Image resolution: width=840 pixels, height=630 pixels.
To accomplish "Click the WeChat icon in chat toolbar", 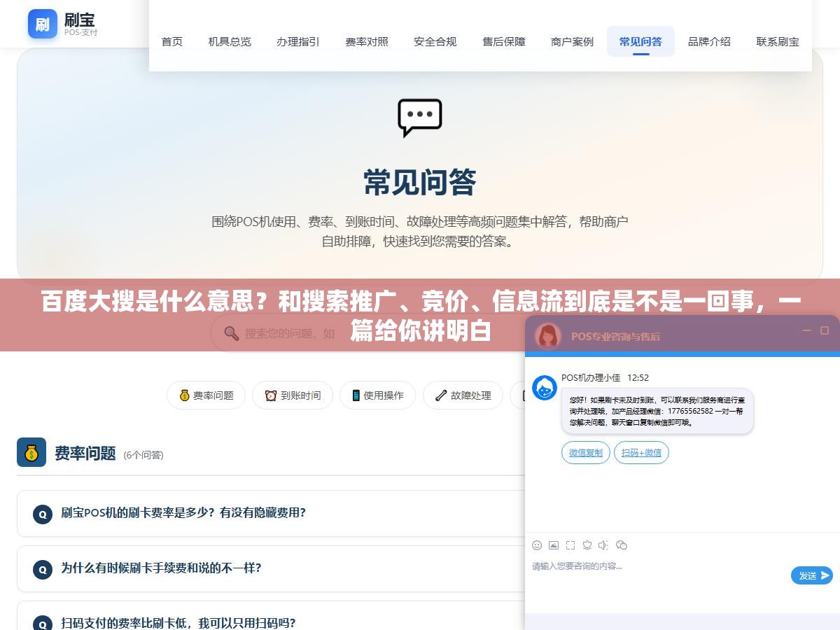I will [x=622, y=545].
